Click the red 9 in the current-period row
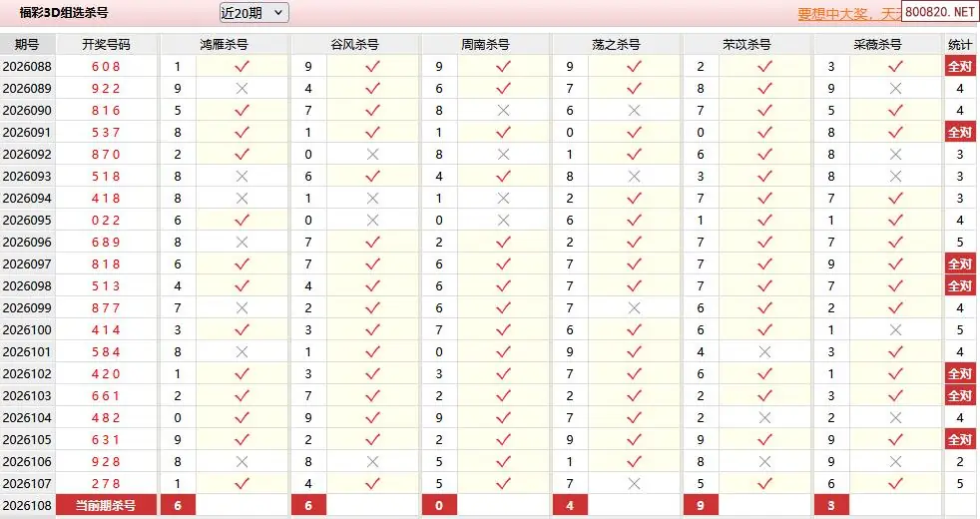The height and width of the screenshot is (519, 980). click(701, 506)
